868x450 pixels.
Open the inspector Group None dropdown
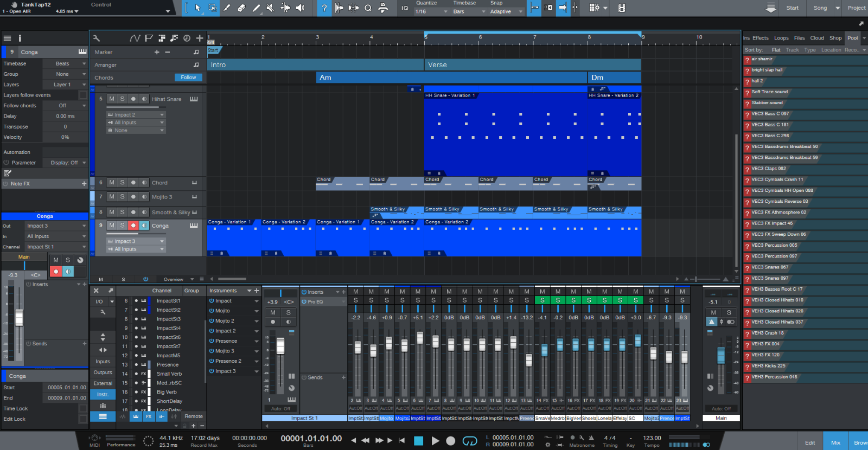[x=65, y=74]
